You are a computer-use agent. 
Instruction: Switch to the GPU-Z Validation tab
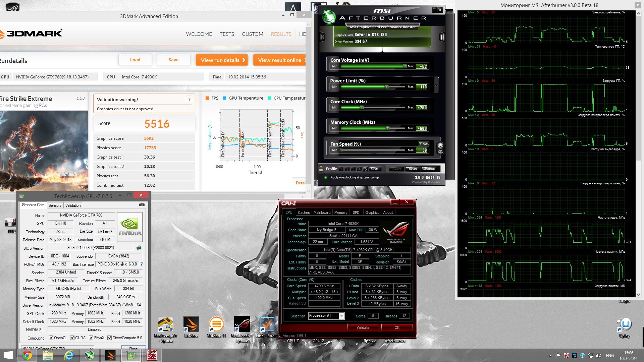point(73,205)
